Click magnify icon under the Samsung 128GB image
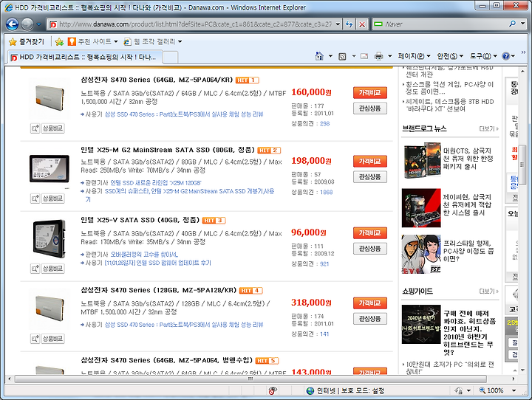Image resolution: width=532 pixels, height=400 pixels. coord(35,339)
